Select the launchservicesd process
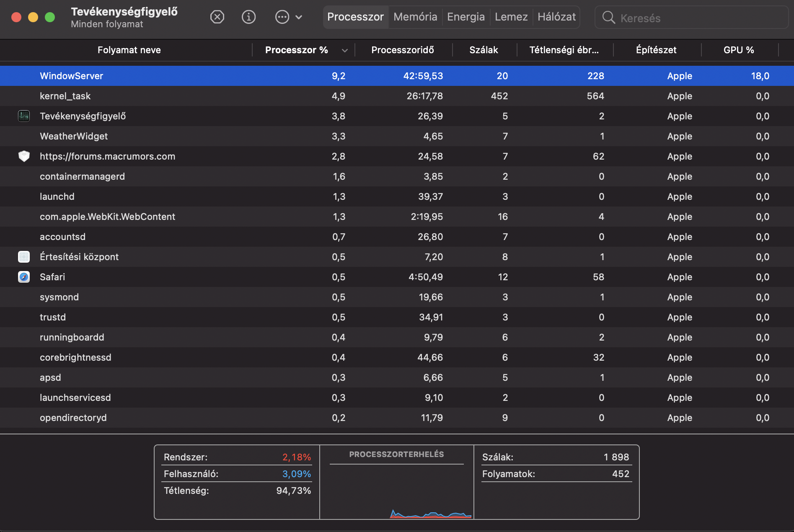 [75, 398]
